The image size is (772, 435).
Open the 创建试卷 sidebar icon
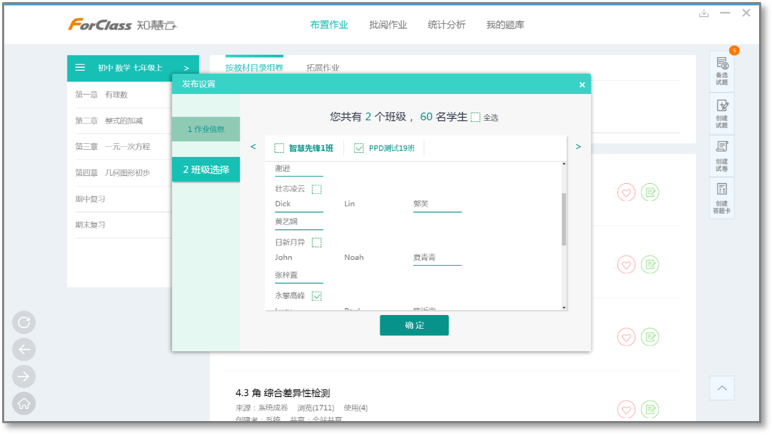click(x=722, y=156)
